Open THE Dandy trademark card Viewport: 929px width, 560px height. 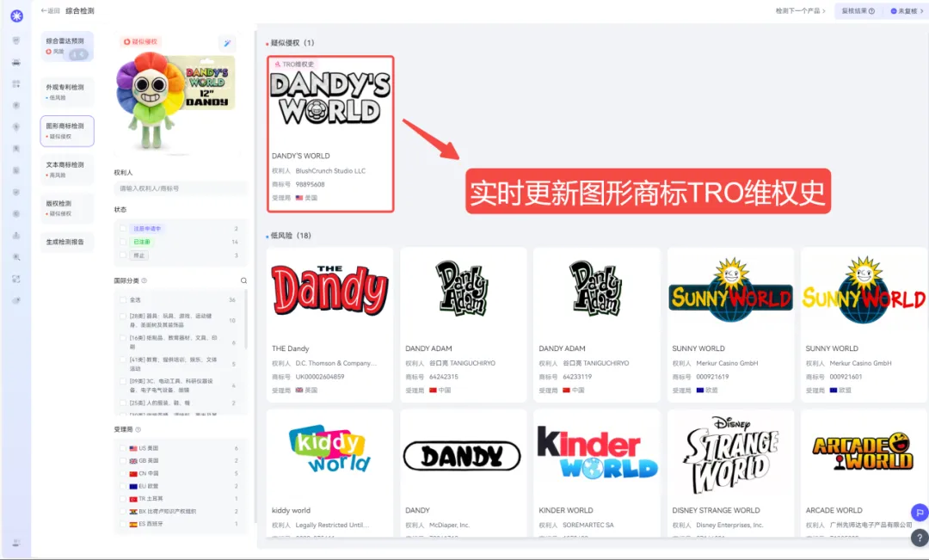pyautogui.click(x=330, y=325)
